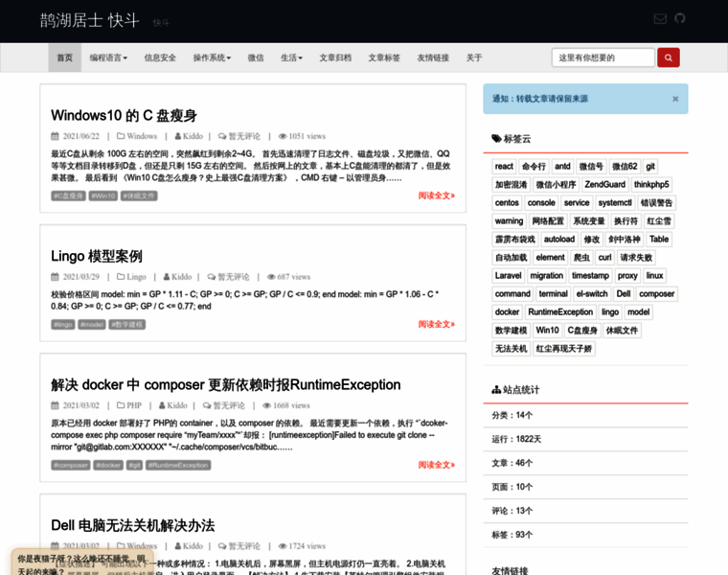Open the docker composer RuntimeException article

(226, 384)
